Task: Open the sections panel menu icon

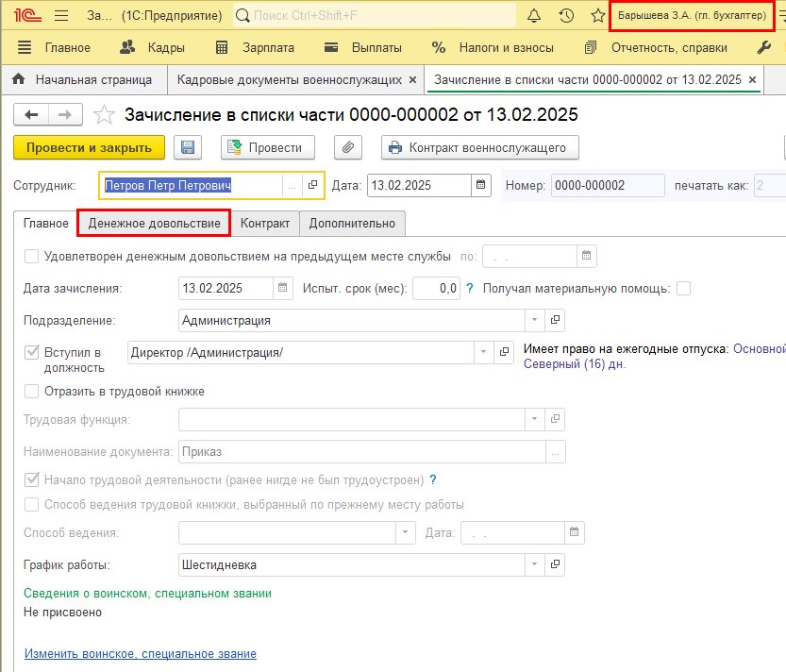Action: [x=25, y=47]
